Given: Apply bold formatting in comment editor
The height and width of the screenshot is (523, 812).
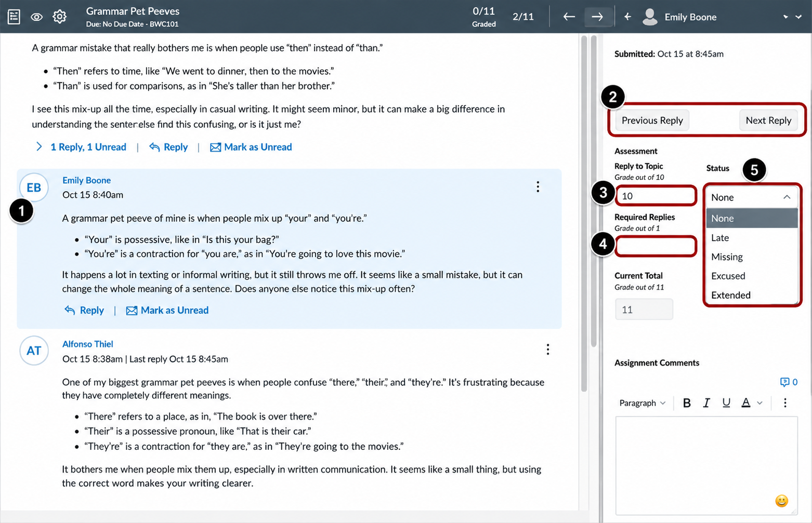Looking at the screenshot, I should (x=687, y=403).
